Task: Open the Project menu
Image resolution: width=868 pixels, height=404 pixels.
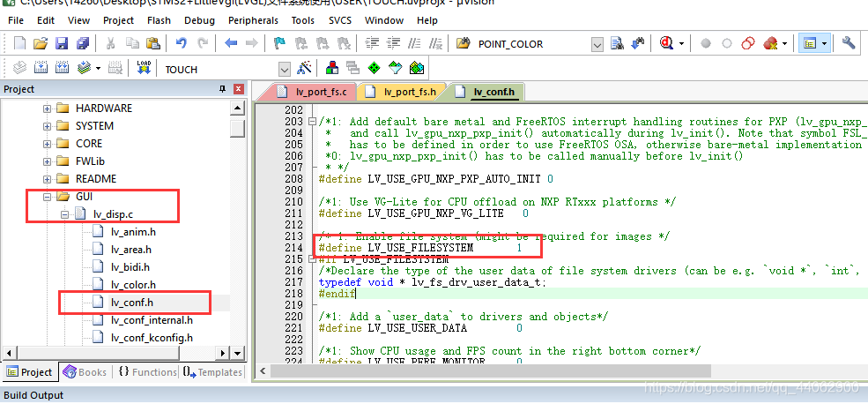Action: pyautogui.click(x=118, y=20)
